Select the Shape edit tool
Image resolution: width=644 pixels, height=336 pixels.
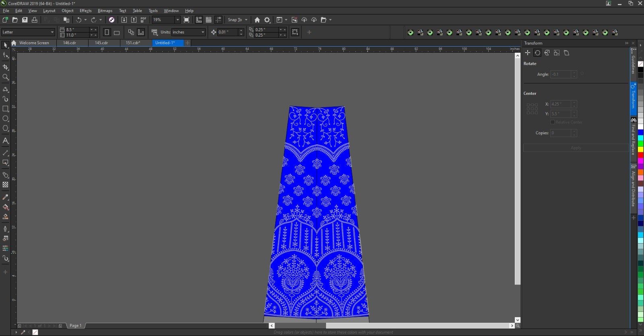pos(5,55)
